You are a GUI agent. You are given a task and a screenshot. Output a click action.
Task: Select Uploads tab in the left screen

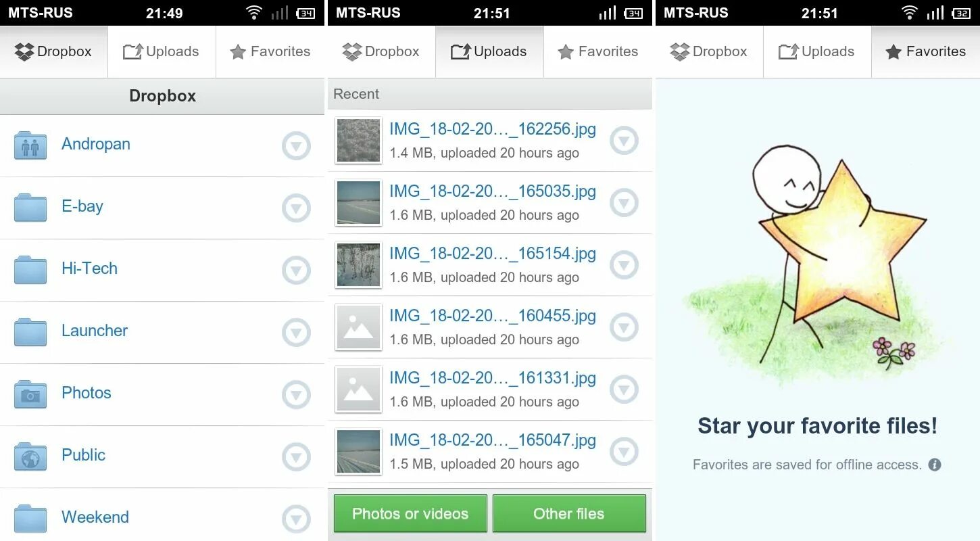tap(162, 51)
